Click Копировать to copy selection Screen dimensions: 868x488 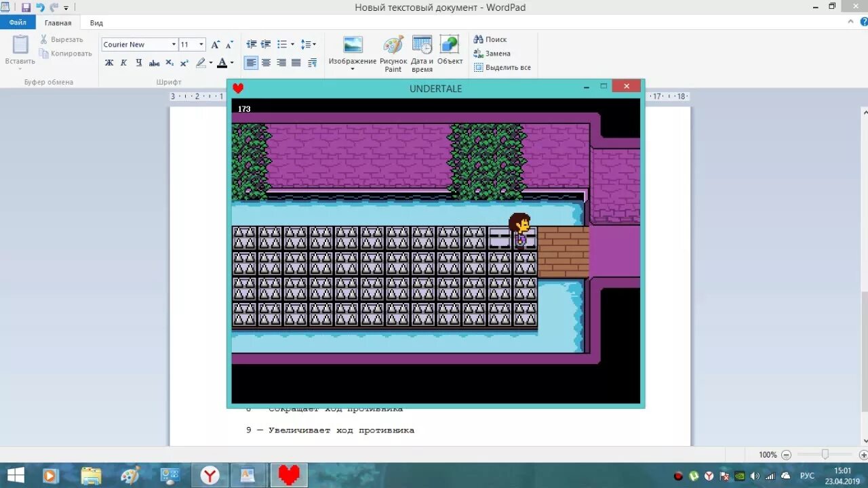click(x=66, y=54)
